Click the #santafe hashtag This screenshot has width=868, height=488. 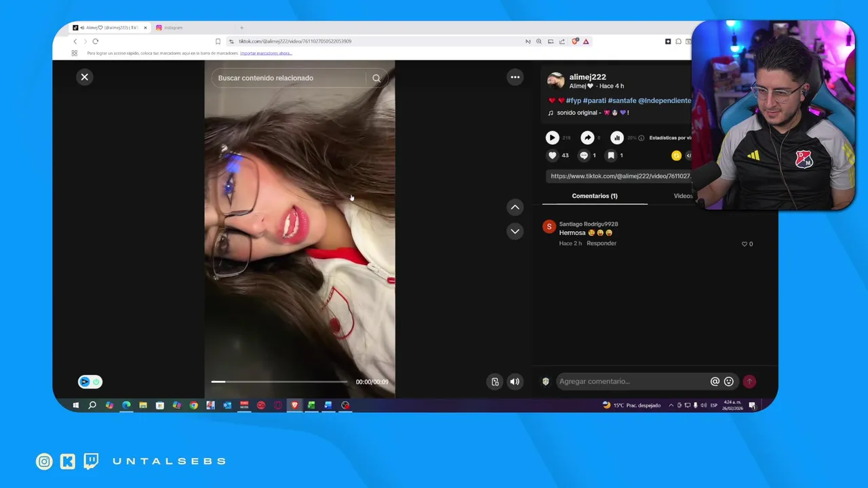point(622,100)
